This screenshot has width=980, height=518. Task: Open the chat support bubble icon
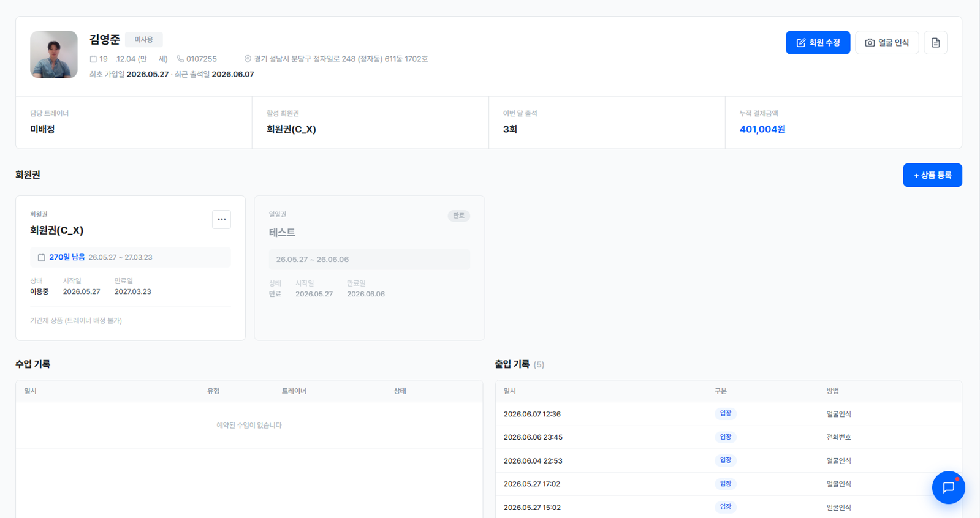pyautogui.click(x=948, y=487)
